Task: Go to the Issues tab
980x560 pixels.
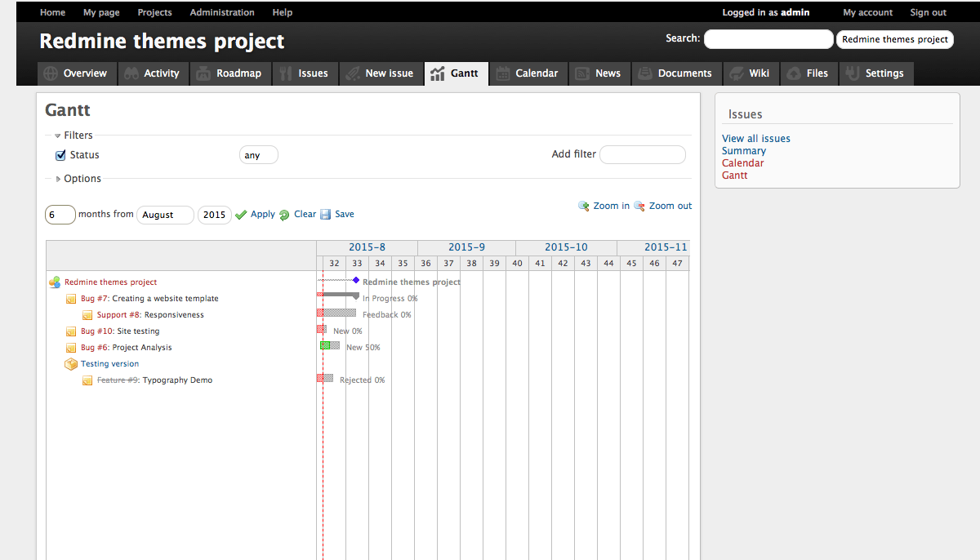Action: tap(305, 73)
